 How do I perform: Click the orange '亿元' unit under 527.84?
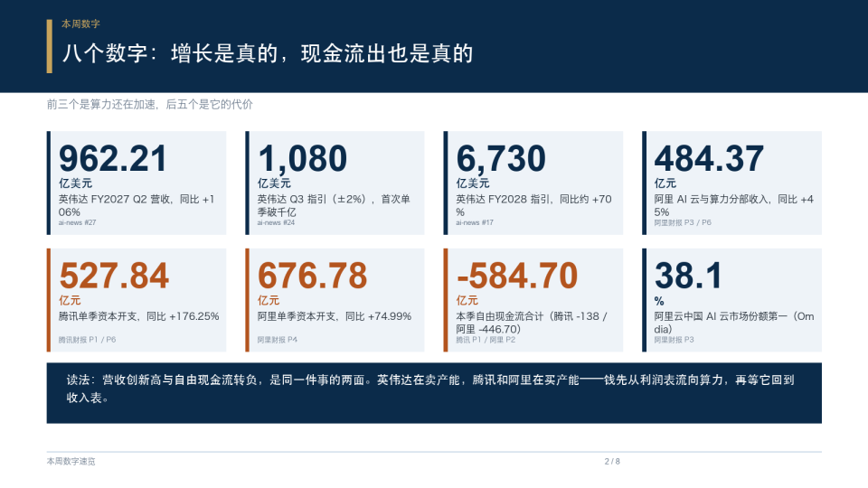(70, 300)
